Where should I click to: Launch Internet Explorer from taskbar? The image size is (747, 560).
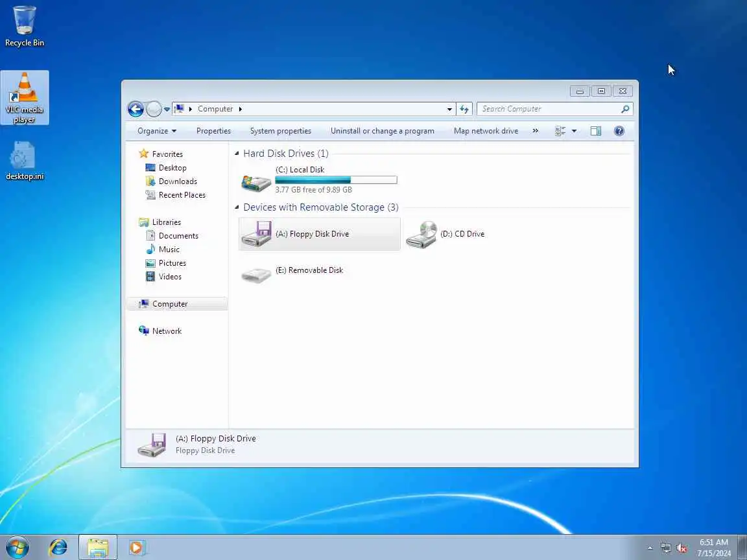[58, 548]
